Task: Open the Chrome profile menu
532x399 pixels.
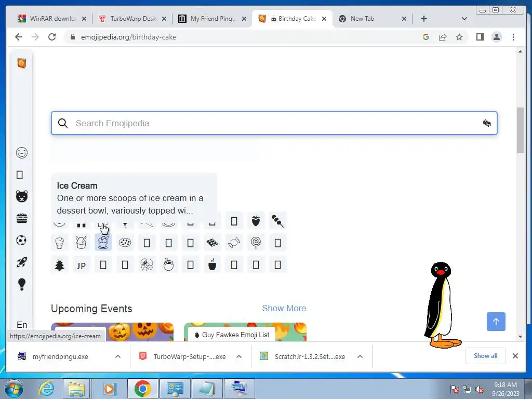Action: [x=497, y=37]
